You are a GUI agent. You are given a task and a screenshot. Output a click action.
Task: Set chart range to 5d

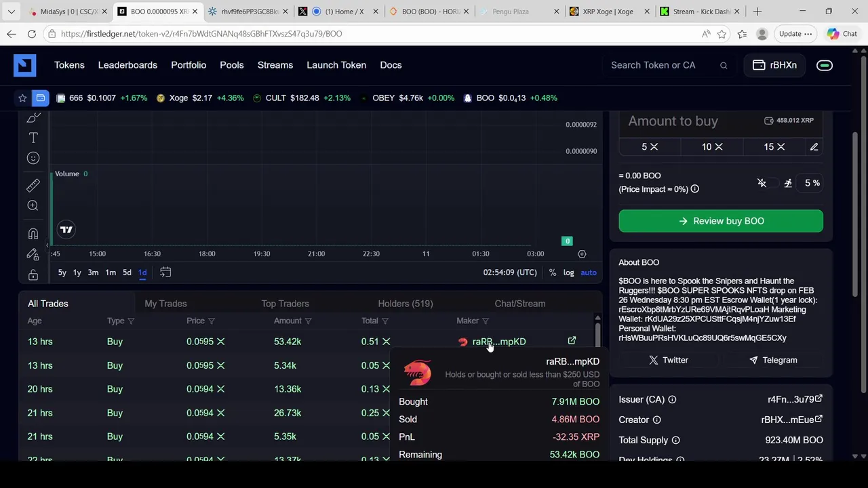point(127,272)
